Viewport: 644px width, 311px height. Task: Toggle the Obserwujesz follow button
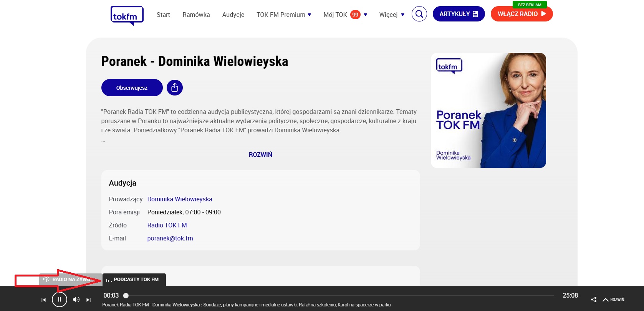tap(132, 87)
